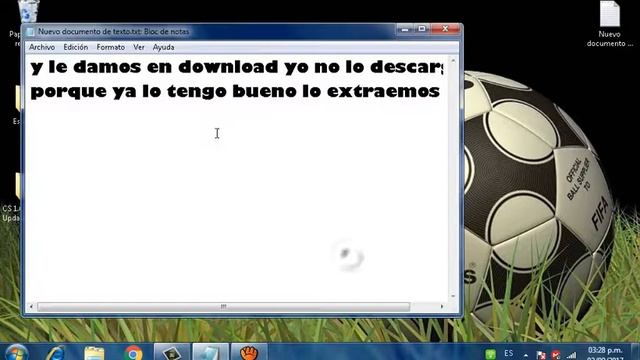Click the green tray icon
640x360 pixels.
pyautogui.click(x=490, y=354)
